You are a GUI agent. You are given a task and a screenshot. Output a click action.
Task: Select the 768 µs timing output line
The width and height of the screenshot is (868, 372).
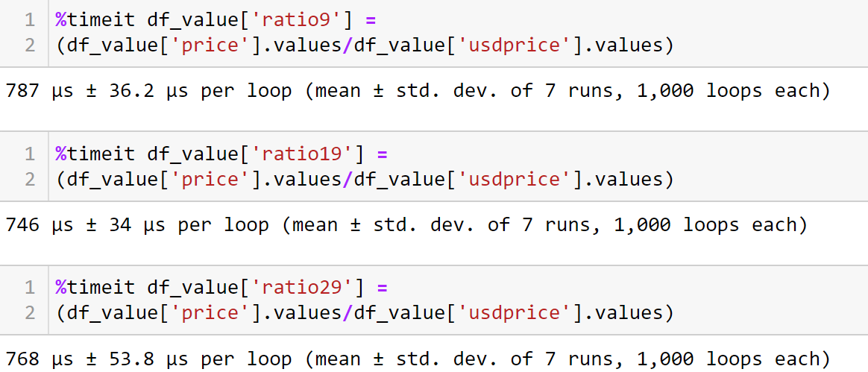[x=417, y=359]
